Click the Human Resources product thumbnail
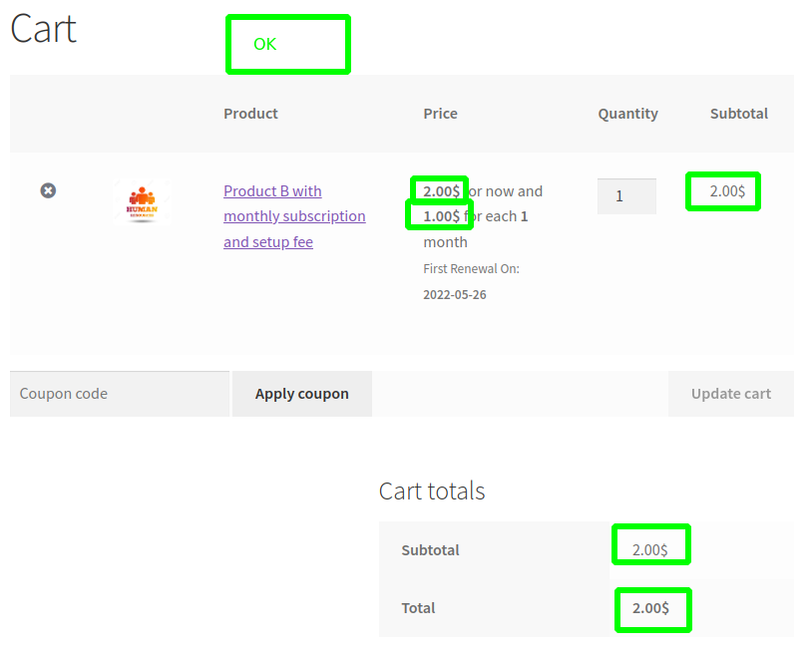Screen dimensions: 812x654 (x=142, y=202)
